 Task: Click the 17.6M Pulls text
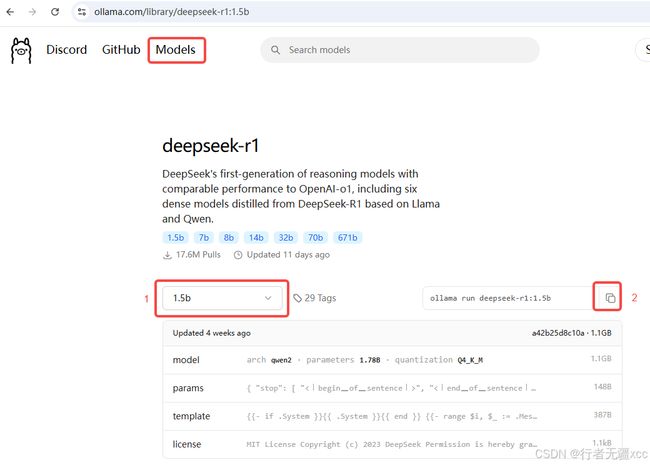pos(198,254)
